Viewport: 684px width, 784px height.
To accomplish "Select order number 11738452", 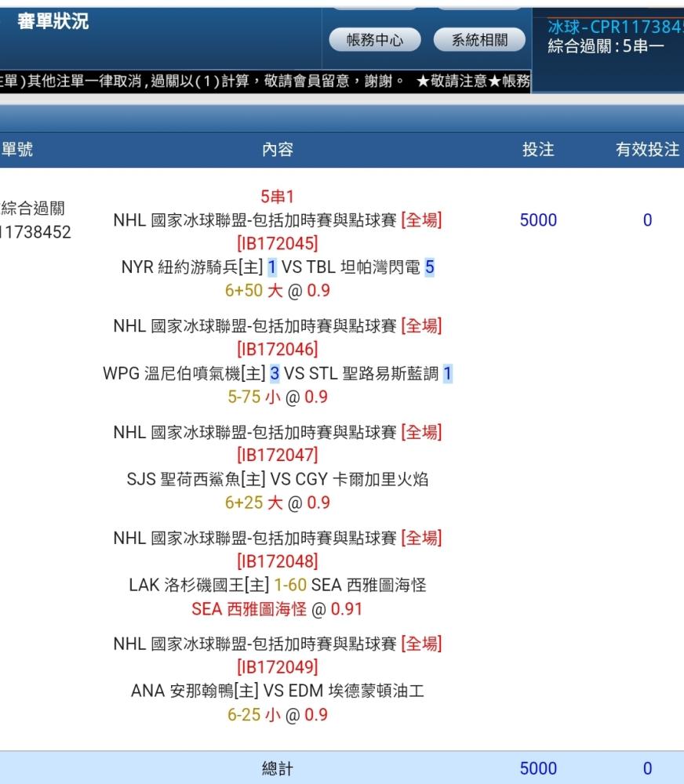I will click(x=35, y=232).
